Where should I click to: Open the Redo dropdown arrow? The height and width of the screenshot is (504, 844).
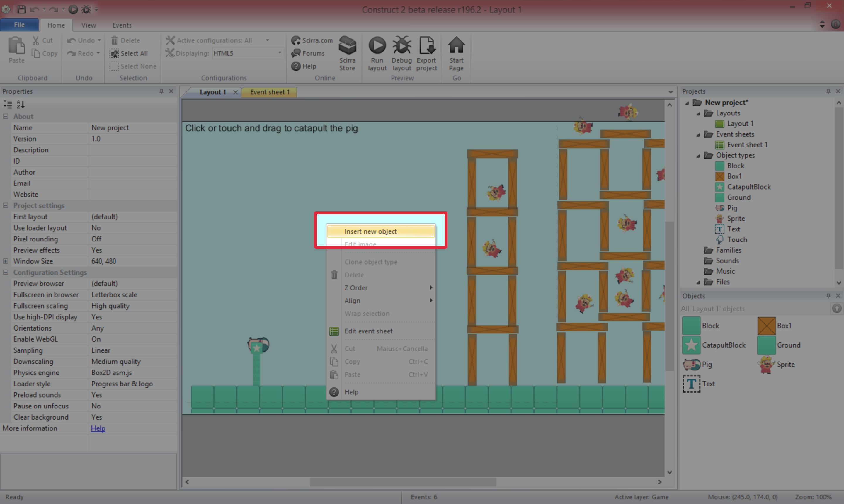98,53
